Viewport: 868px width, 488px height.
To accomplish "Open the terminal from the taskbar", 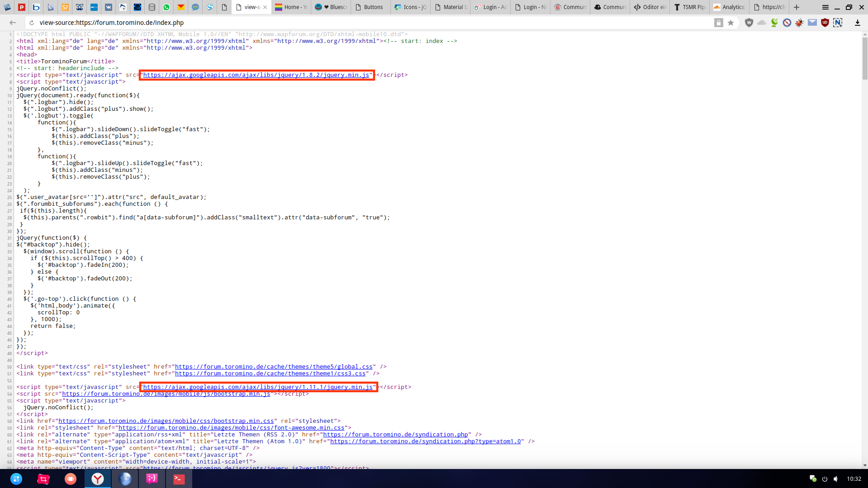I will [179, 479].
